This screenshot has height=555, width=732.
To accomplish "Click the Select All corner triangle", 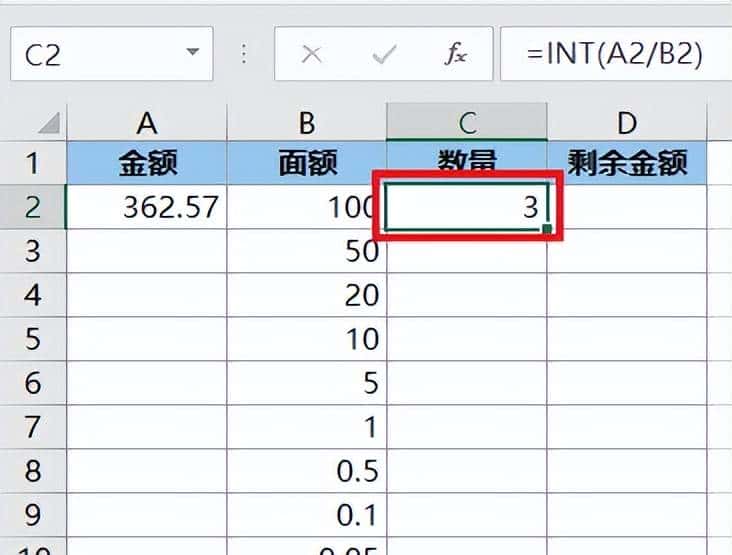I will [49, 123].
